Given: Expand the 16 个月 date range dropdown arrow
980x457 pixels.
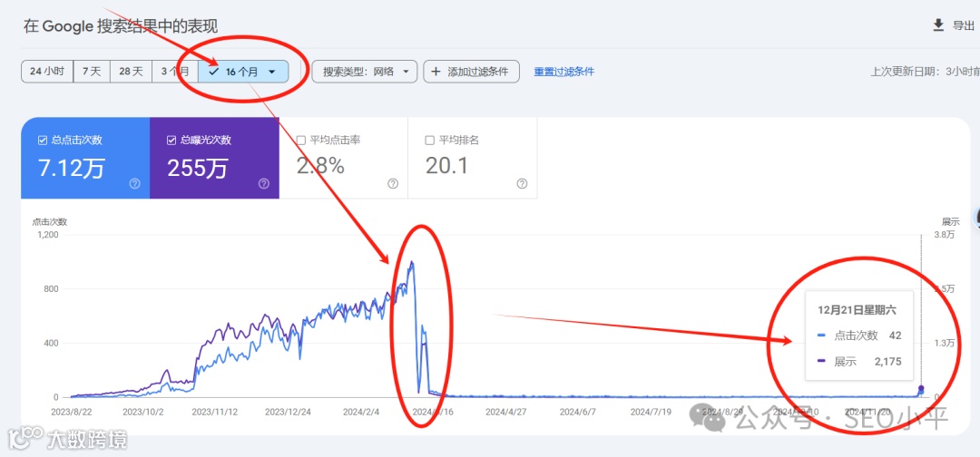Looking at the screenshot, I should tap(272, 72).
